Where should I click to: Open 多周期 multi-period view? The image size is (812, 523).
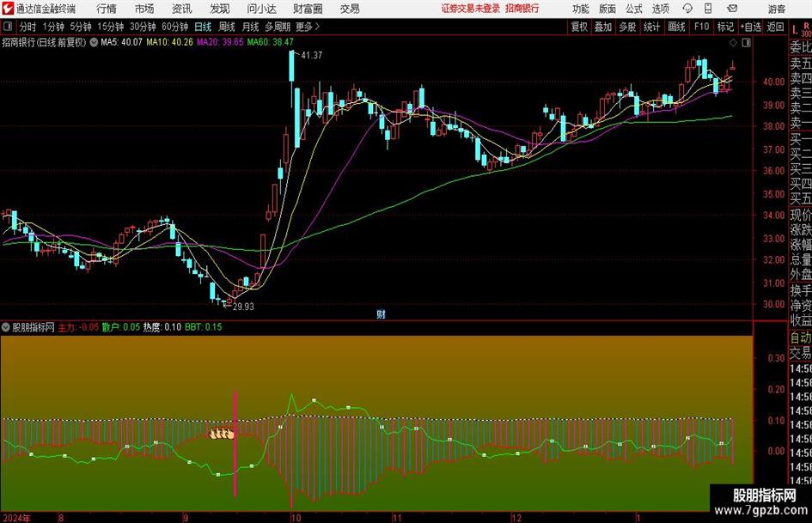[x=278, y=27]
